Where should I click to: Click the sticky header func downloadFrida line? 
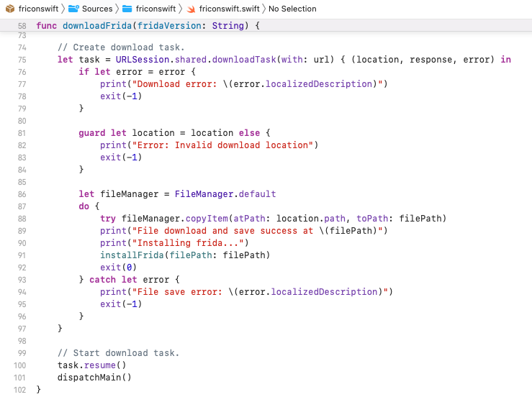(266, 26)
